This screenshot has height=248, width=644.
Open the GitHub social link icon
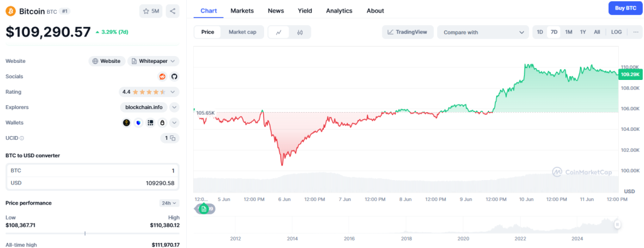click(174, 77)
